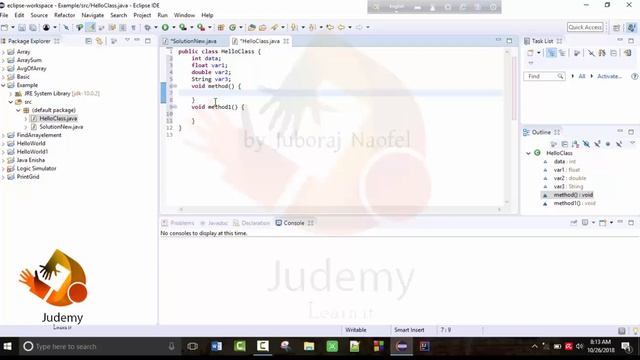This screenshot has width=640, height=360.
Task: Open the Outline view menu chevron
Action: [632, 144]
